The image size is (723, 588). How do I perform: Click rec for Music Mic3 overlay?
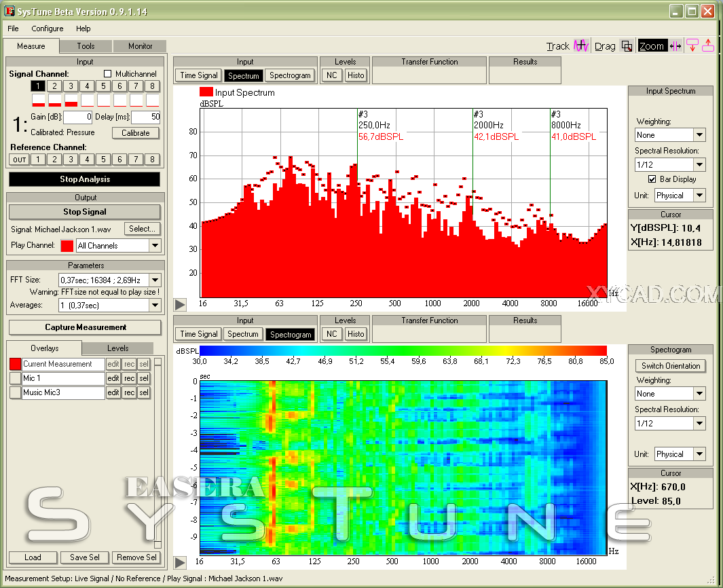130,392
